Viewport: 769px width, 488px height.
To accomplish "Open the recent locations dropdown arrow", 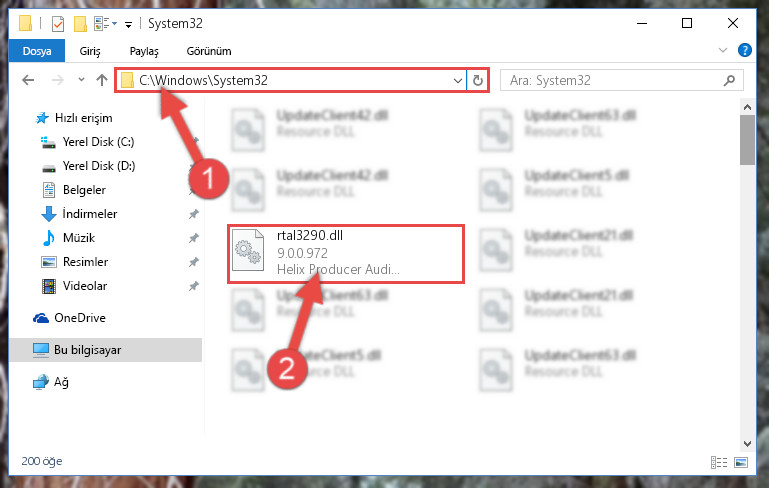I will click(81, 79).
